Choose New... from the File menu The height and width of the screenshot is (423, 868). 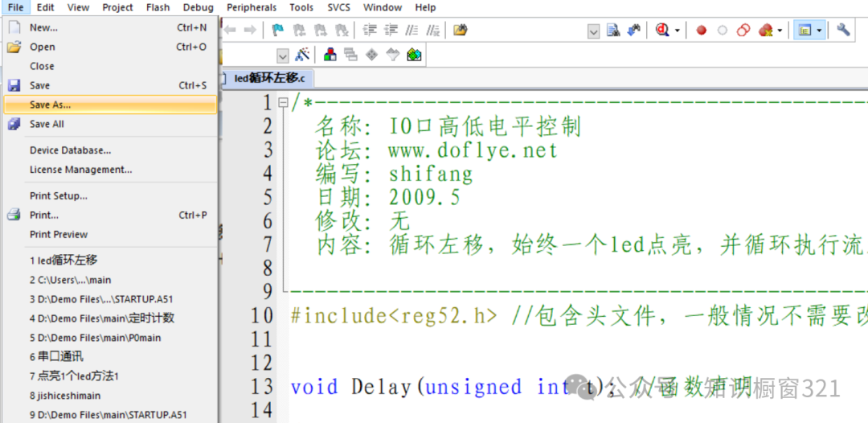pos(110,27)
